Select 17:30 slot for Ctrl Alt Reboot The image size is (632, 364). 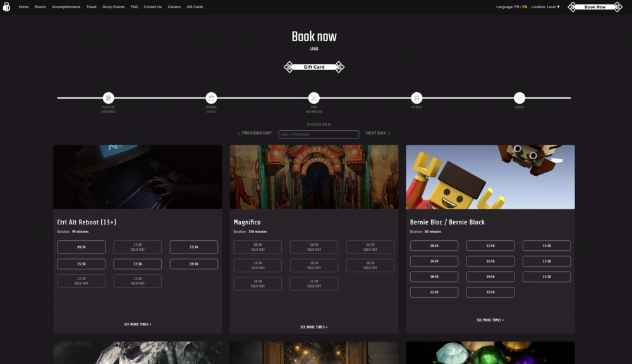click(x=137, y=264)
